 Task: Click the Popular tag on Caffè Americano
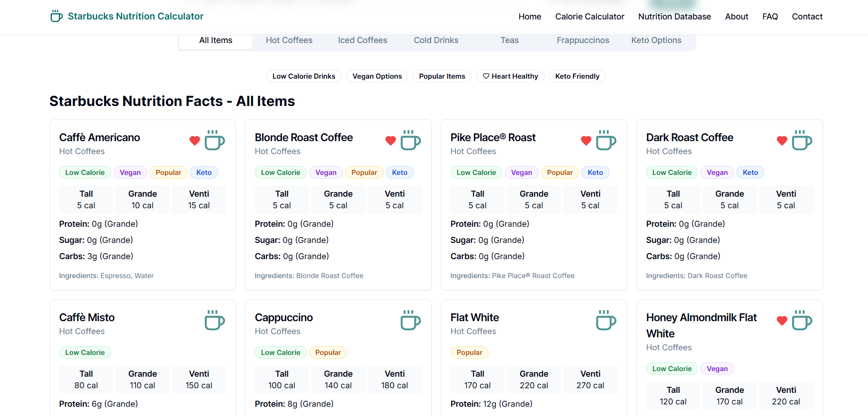point(169,173)
